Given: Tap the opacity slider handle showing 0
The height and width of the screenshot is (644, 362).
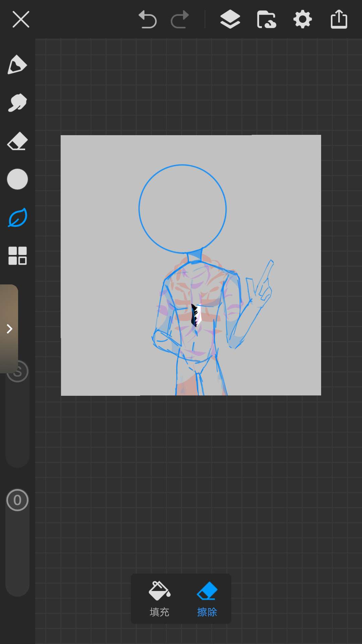Looking at the screenshot, I should point(17,500).
